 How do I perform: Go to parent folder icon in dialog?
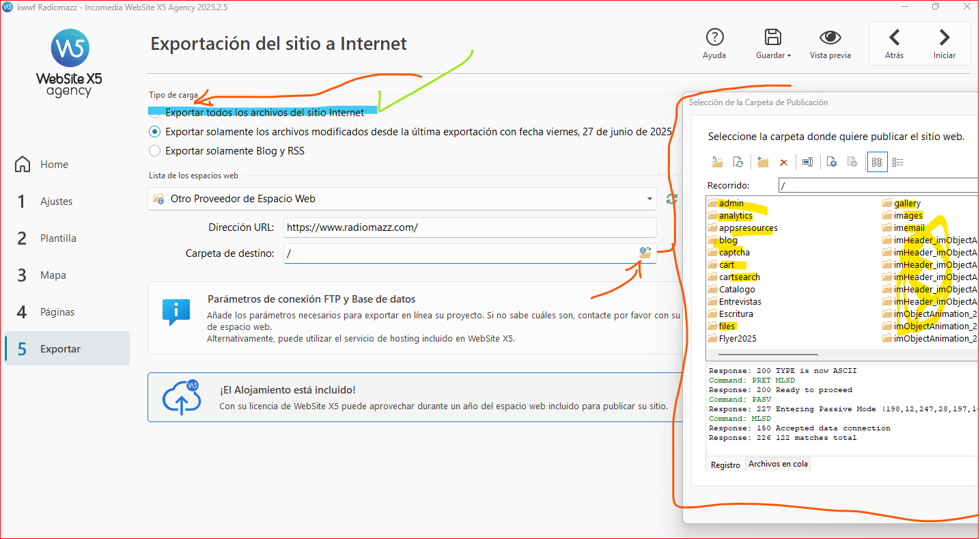[717, 162]
